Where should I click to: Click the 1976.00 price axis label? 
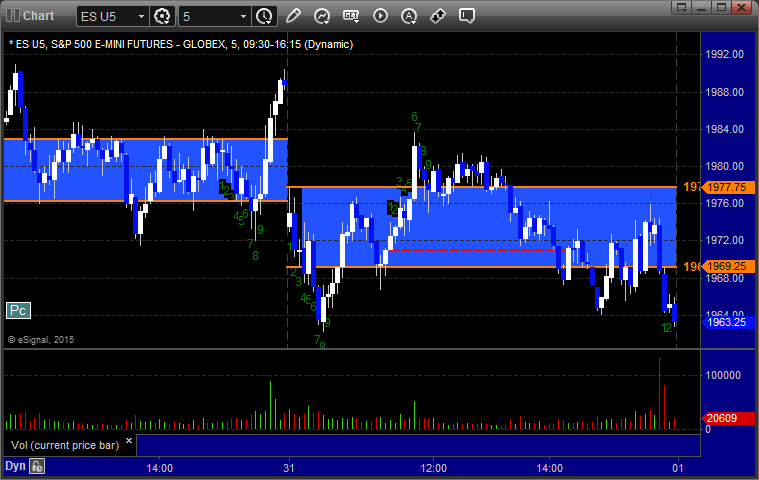725,203
